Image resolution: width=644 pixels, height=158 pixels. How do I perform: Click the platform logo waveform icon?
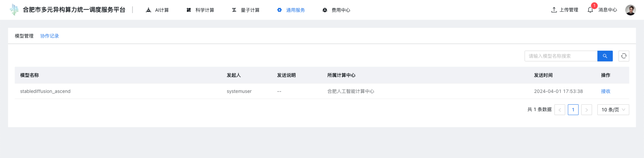[14, 10]
